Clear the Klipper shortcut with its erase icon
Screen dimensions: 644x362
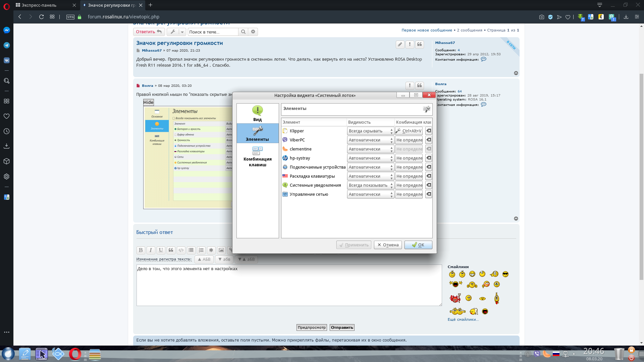point(428,131)
